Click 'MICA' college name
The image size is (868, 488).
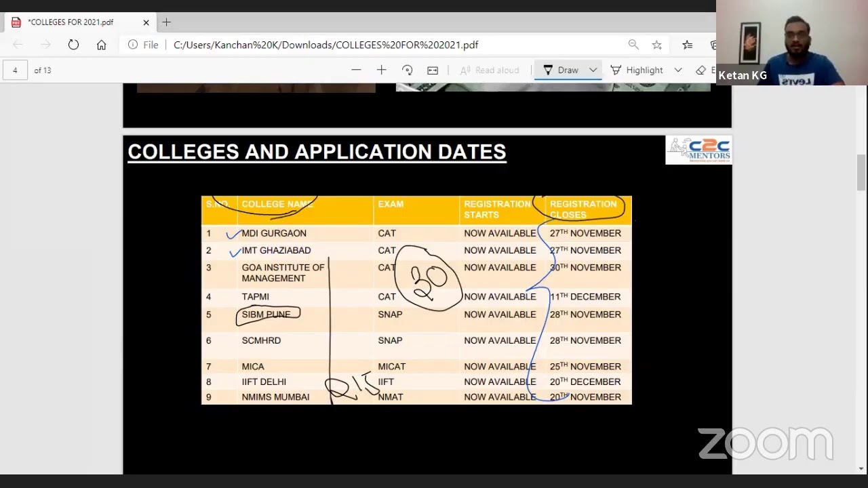[x=253, y=367]
